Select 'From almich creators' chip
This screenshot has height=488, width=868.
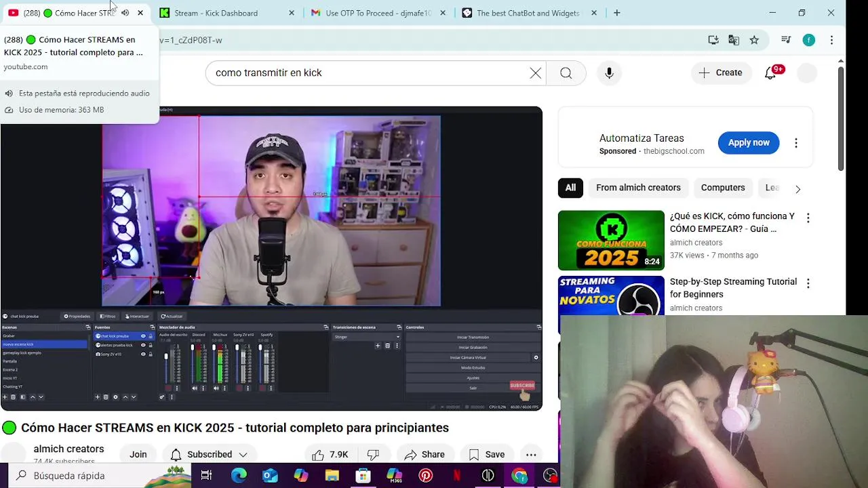(x=638, y=188)
